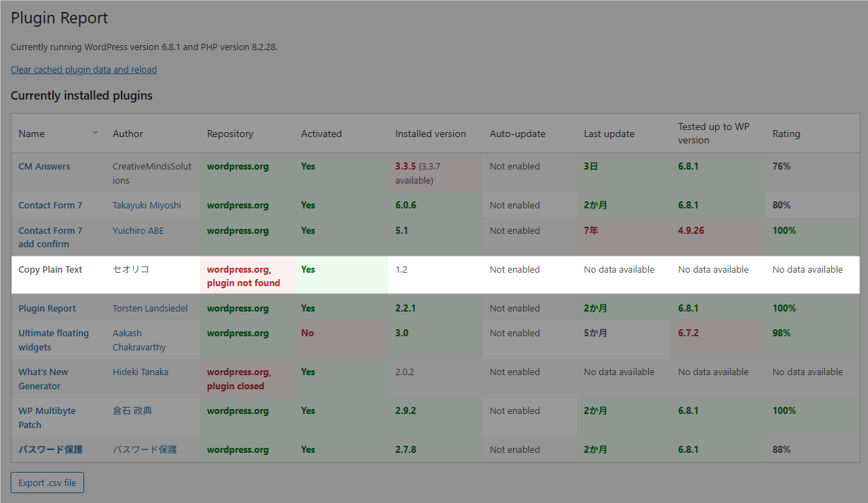Clear cached plugin data and reload
Viewport: 868px width, 503px height.
pyautogui.click(x=83, y=69)
